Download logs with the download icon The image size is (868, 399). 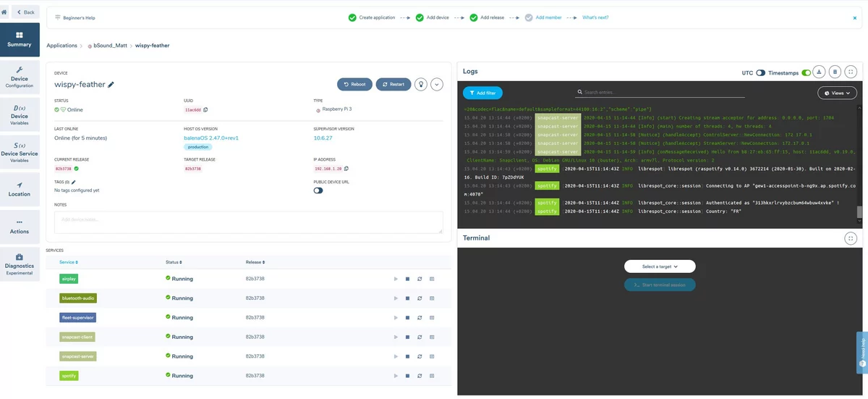pos(819,72)
